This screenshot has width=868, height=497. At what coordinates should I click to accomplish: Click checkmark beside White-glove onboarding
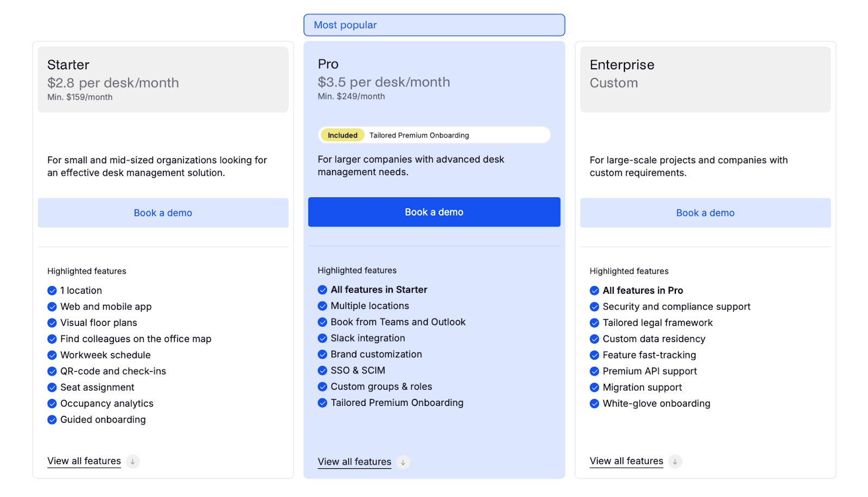pyautogui.click(x=595, y=404)
